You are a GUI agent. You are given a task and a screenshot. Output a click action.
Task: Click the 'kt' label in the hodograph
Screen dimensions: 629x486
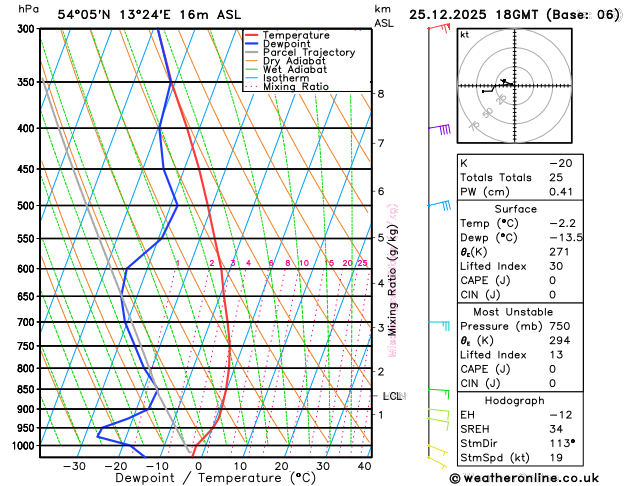pyautogui.click(x=465, y=35)
